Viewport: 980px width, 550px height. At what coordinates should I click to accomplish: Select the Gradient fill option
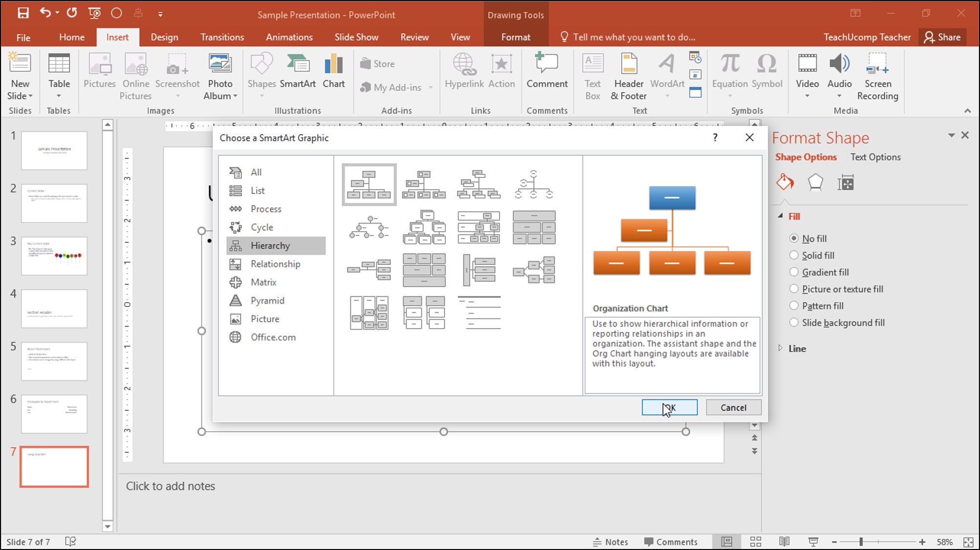point(794,272)
